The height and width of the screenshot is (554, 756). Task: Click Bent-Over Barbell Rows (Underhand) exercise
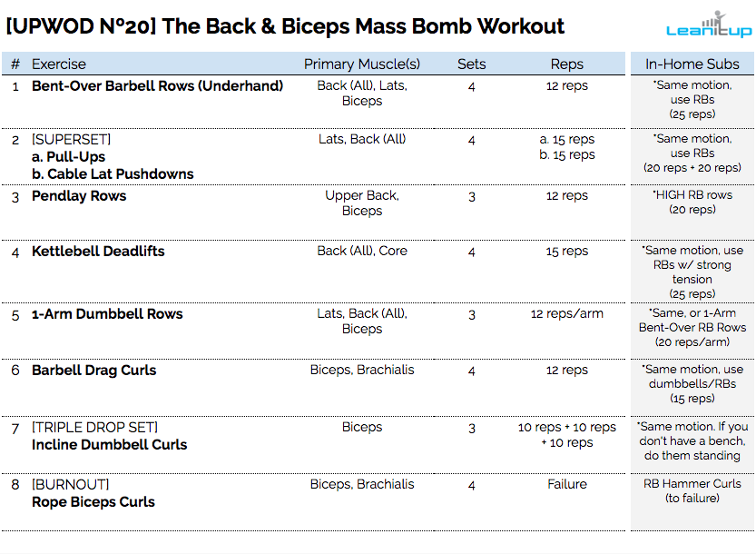coord(157,86)
